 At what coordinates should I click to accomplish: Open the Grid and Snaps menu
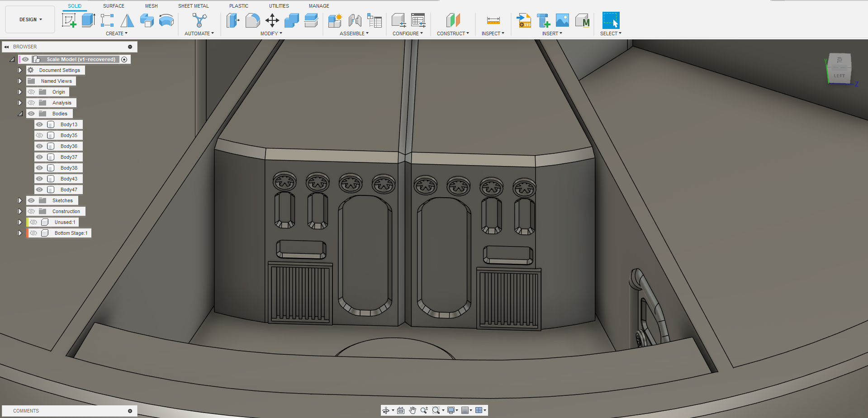(x=466, y=410)
